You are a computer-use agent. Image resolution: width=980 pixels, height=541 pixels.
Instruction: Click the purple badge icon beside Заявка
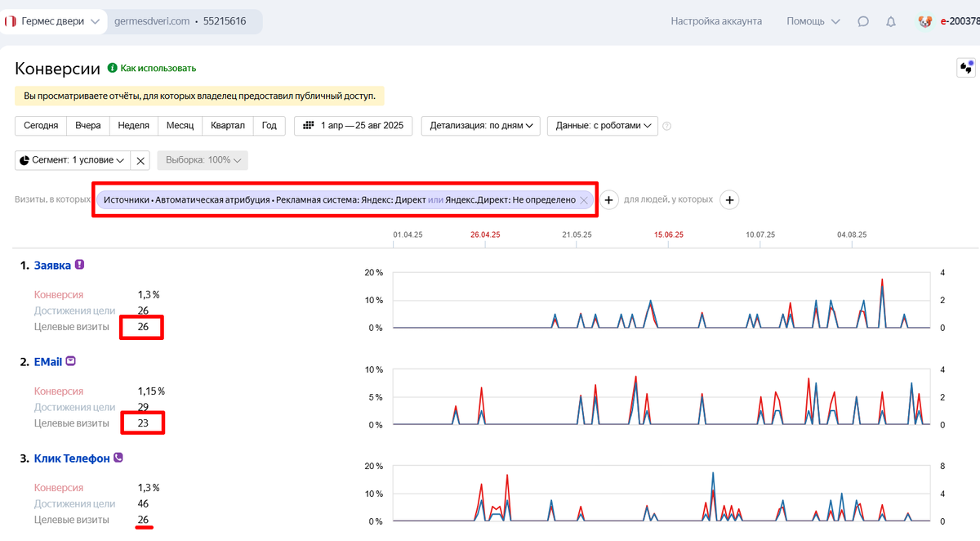[x=79, y=265]
